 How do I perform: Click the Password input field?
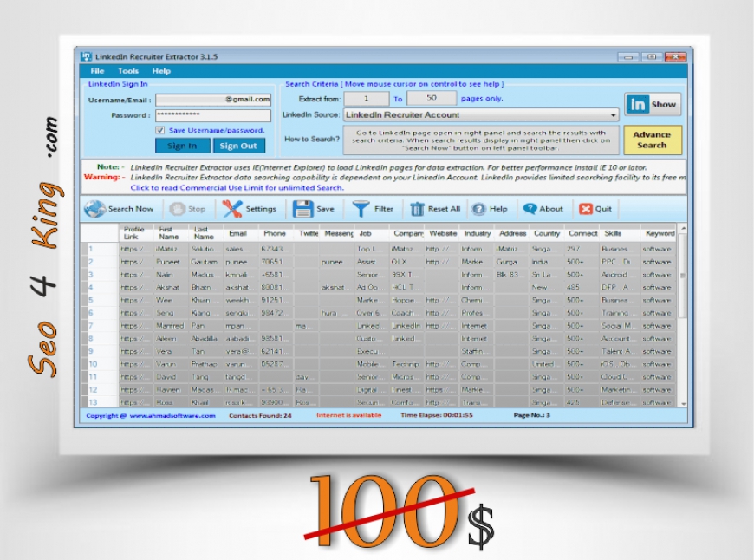[x=213, y=115]
